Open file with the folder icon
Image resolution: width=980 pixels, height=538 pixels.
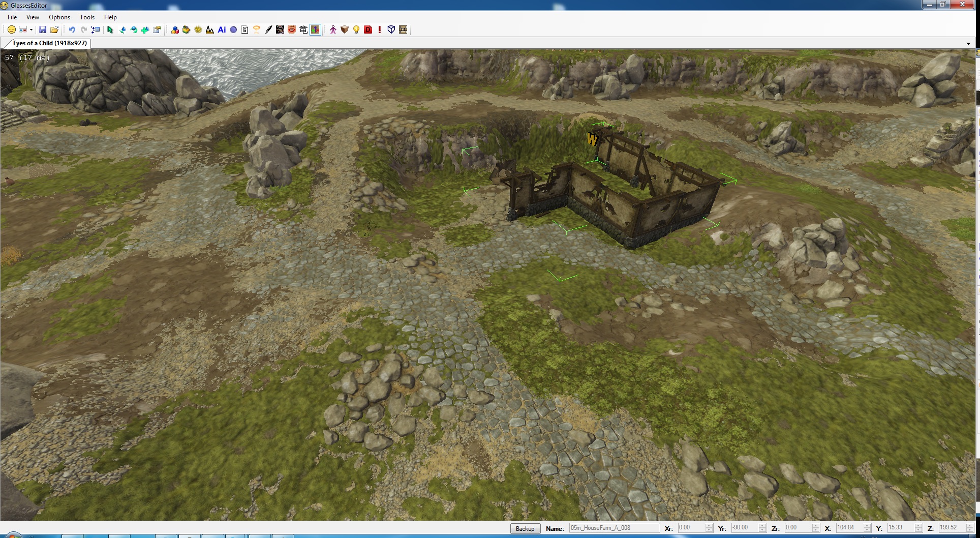click(54, 30)
